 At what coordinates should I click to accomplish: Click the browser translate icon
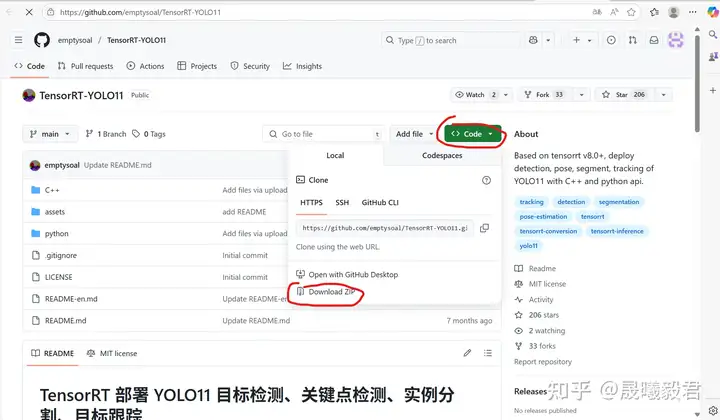click(x=597, y=12)
